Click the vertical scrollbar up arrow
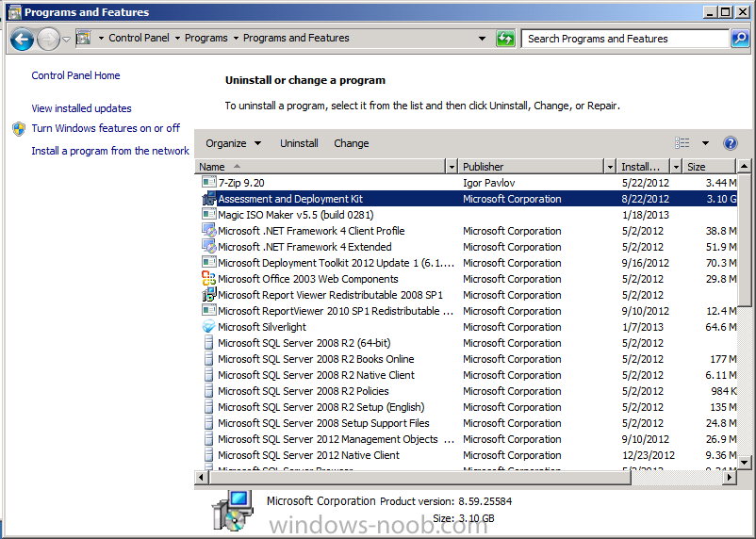 [744, 167]
